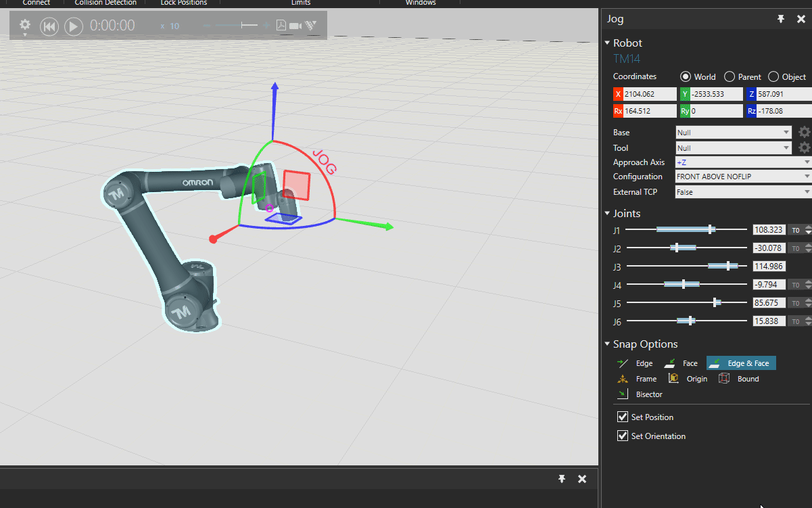Open the Collision Detection ribbon group
Viewport: 812px width, 508px height.
pos(105,3)
